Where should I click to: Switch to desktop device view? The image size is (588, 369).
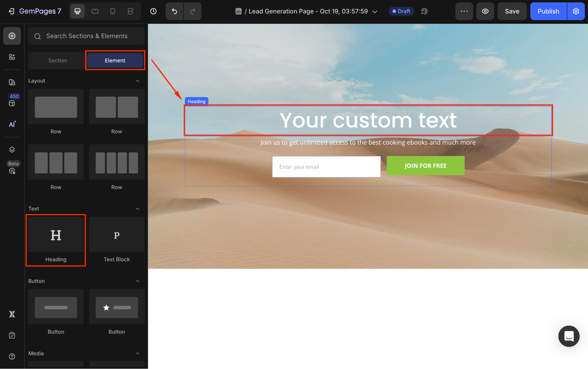(x=77, y=11)
